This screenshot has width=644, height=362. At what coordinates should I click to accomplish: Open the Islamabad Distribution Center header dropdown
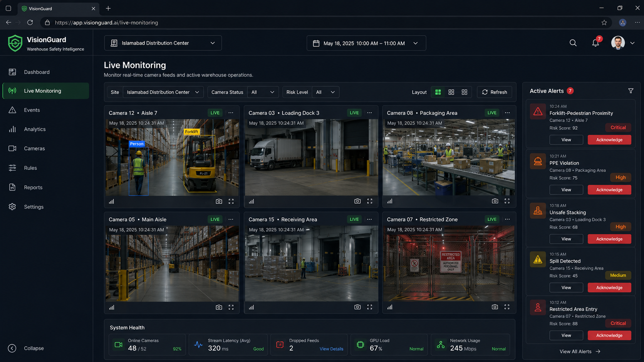pyautogui.click(x=163, y=43)
